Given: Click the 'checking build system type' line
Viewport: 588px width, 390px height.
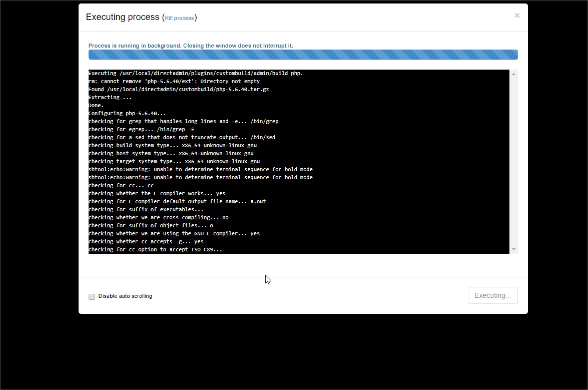Looking at the screenshot, I should click(173, 146).
